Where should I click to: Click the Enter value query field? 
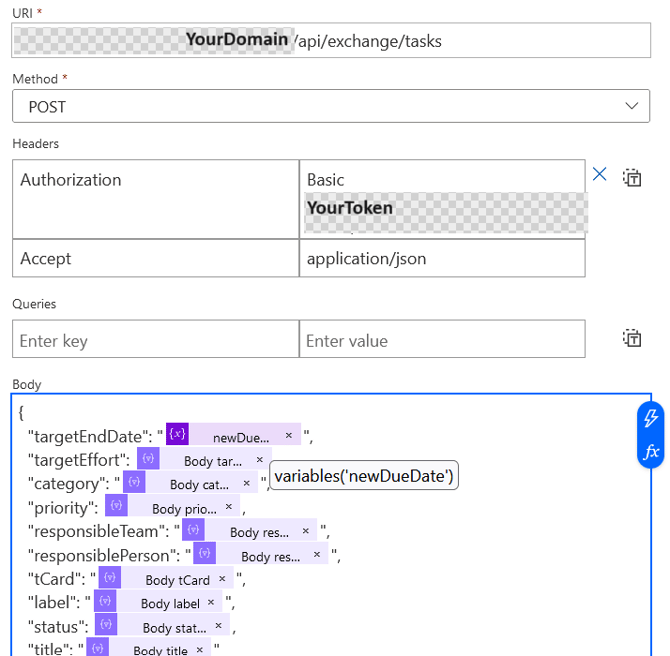pyautogui.click(x=442, y=340)
